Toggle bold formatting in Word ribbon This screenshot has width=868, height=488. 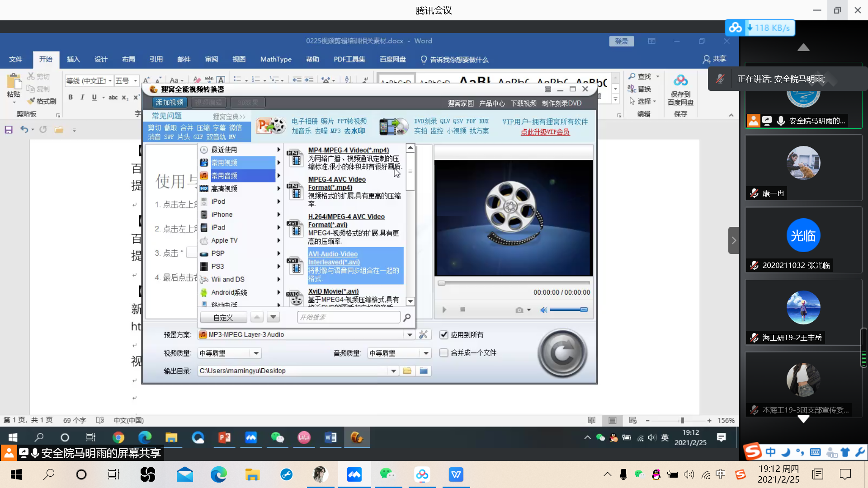[x=71, y=97]
